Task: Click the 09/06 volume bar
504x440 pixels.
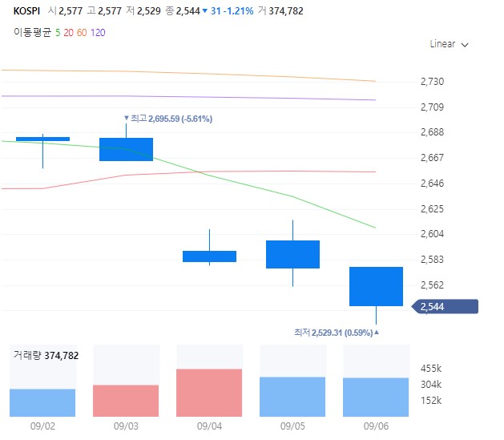Action: pyautogui.click(x=376, y=398)
